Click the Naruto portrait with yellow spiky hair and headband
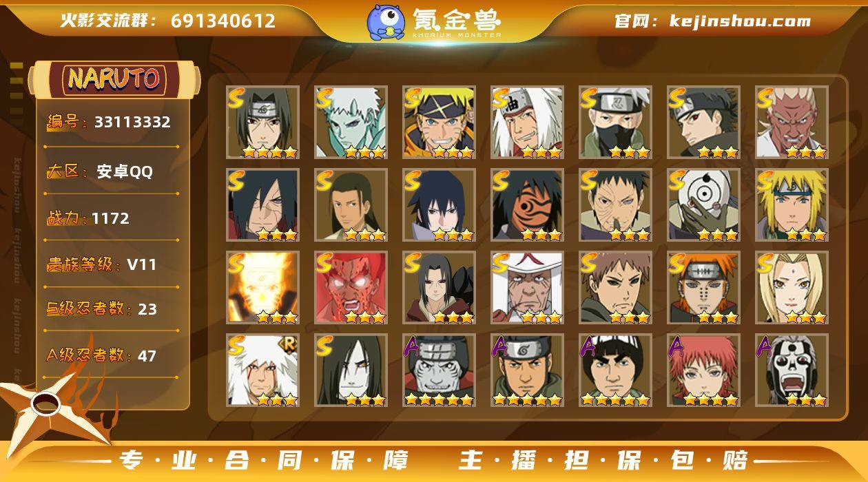Screen dimensions: 868x482 pyautogui.click(x=439, y=123)
